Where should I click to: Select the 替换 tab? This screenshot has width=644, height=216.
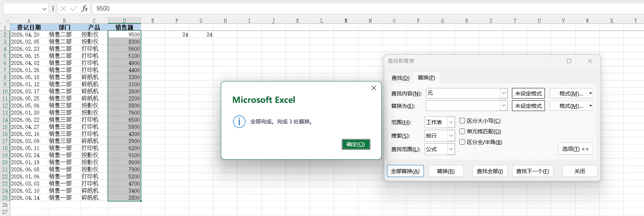[426, 78]
